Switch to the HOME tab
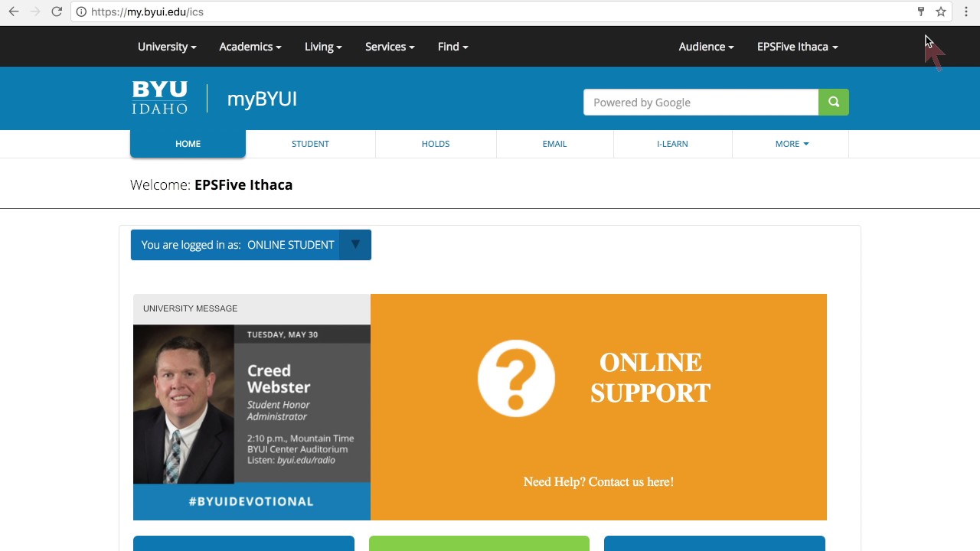Viewport: 980px width, 551px height. tap(188, 144)
